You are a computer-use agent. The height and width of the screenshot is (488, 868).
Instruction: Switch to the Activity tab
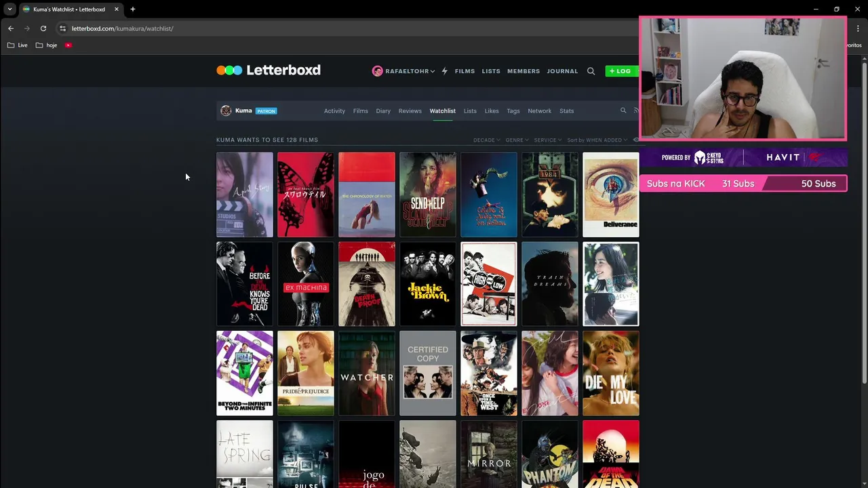pos(334,111)
